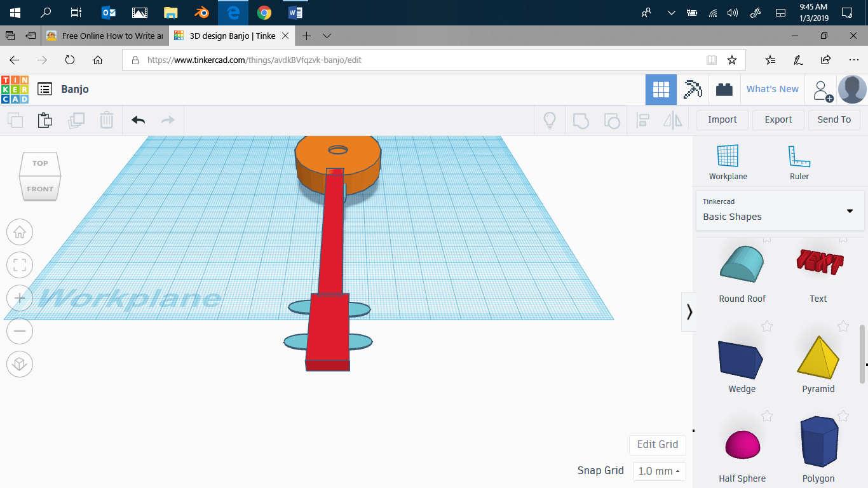
Task: Switch to the Free Online How to Write tab
Action: (105, 36)
